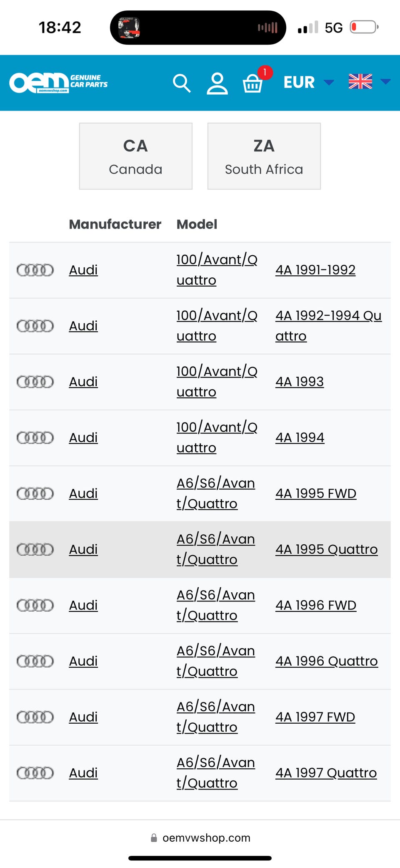
Task: Follow the 4A 1993 model link
Action: (x=300, y=382)
